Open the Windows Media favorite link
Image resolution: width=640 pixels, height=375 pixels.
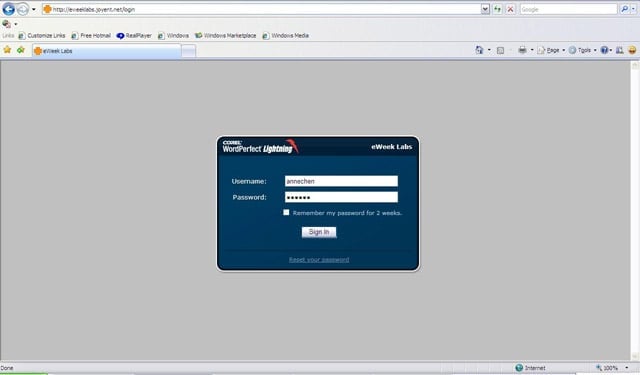coord(286,36)
